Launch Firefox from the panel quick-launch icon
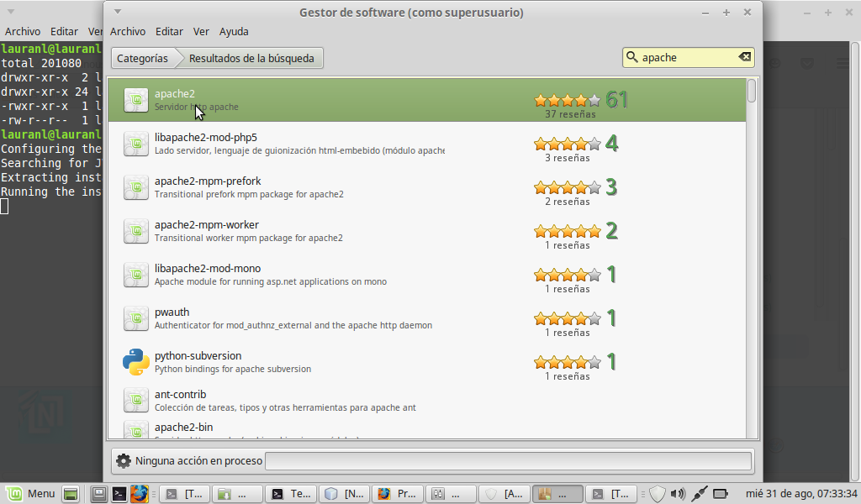The image size is (861, 504). [x=139, y=494]
